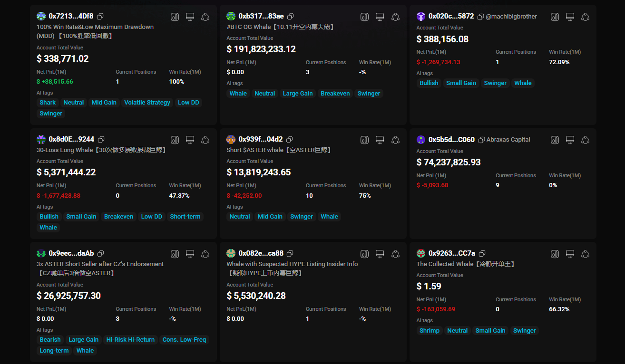The width and height of the screenshot is (625, 364).
Task: Copy the 0x939f...04d2 wallet address
Action: (x=289, y=140)
